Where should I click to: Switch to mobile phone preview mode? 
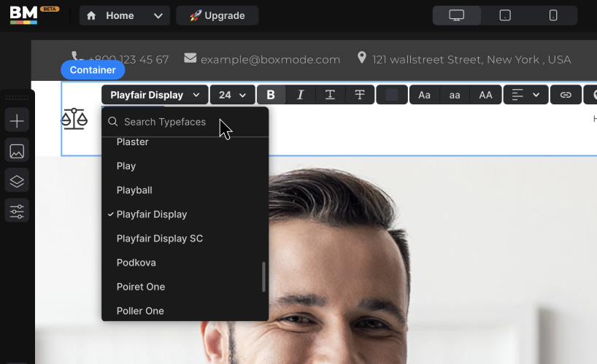552,15
